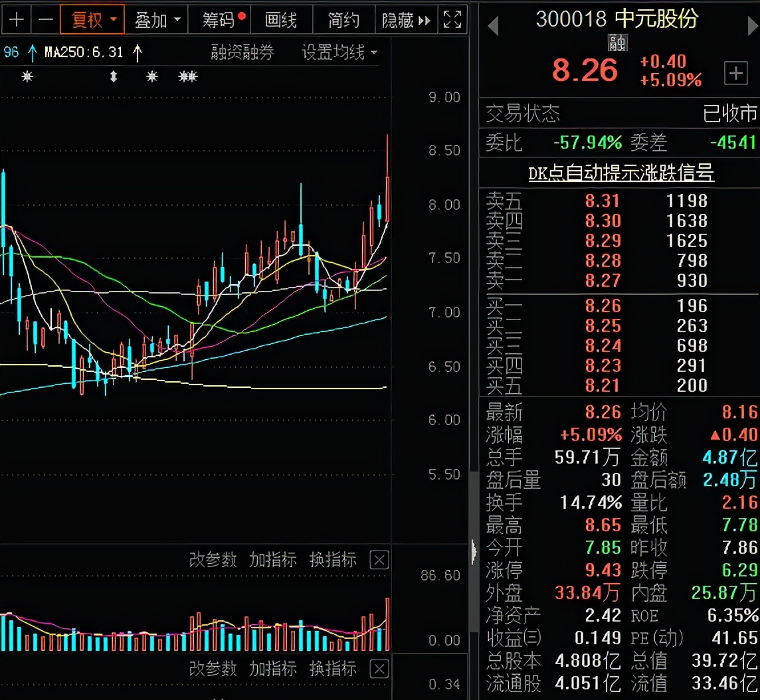Viewport: 760px width, 700px height.
Task: Open the DK点自动提示涨跌信号 link
Action: click(620, 173)
